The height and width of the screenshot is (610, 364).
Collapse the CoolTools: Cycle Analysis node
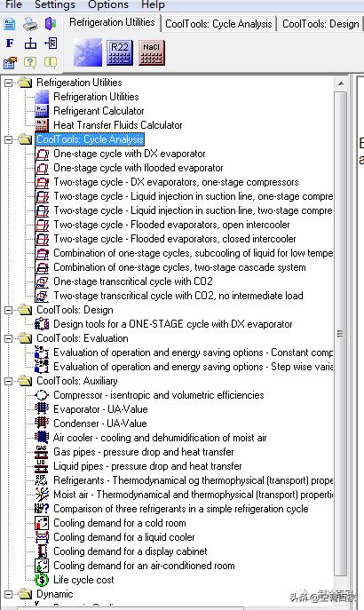coord(9,139)
